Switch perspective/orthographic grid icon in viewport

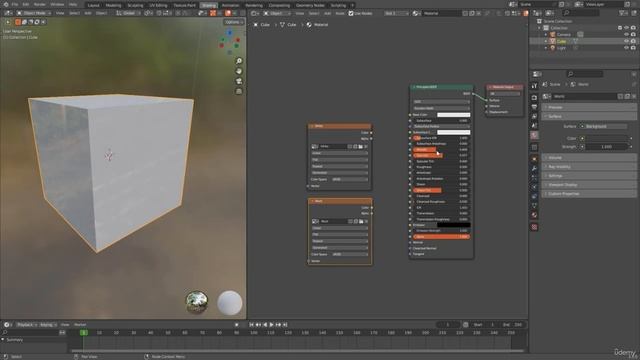tap(239, 91)
